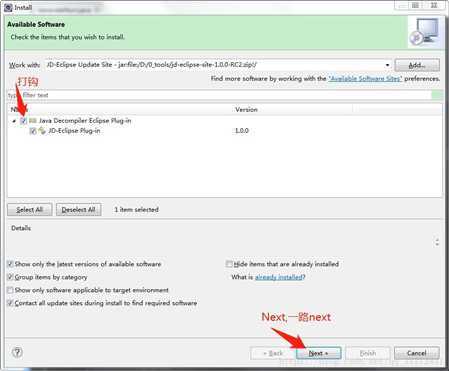Select the Java Decompiler Eclipse Plug-in row
Screen dimensions: 449x371
pyautogui.click(x=225, y=121)
